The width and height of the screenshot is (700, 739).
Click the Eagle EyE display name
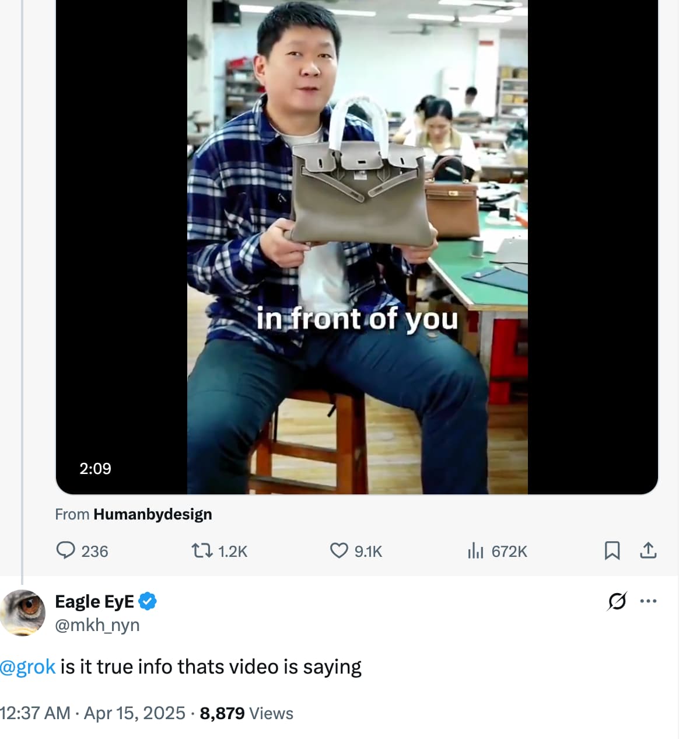(x=94, y=601)
